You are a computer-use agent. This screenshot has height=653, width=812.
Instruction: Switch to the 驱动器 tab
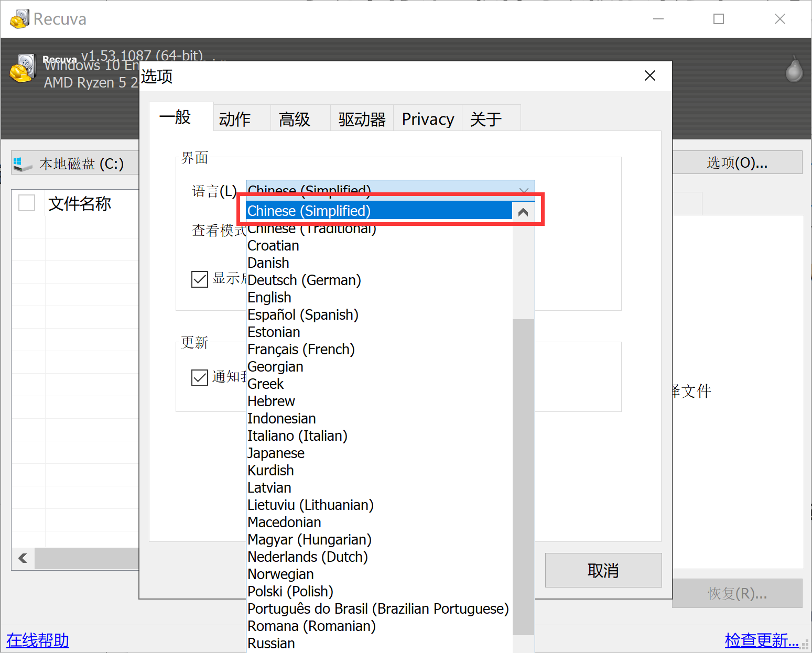(x=362, y=119)
